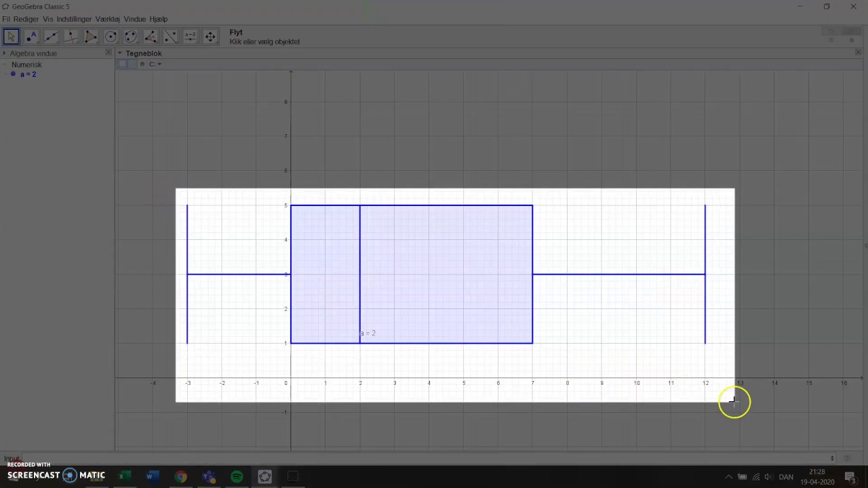
Task: Open the Vis menu
Action: coord(47,19)
